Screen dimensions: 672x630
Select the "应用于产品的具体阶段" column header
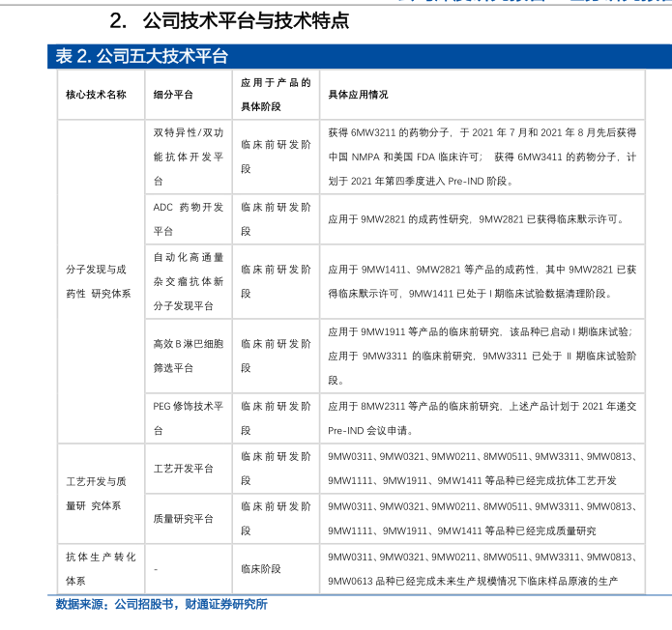click(276, 95)
